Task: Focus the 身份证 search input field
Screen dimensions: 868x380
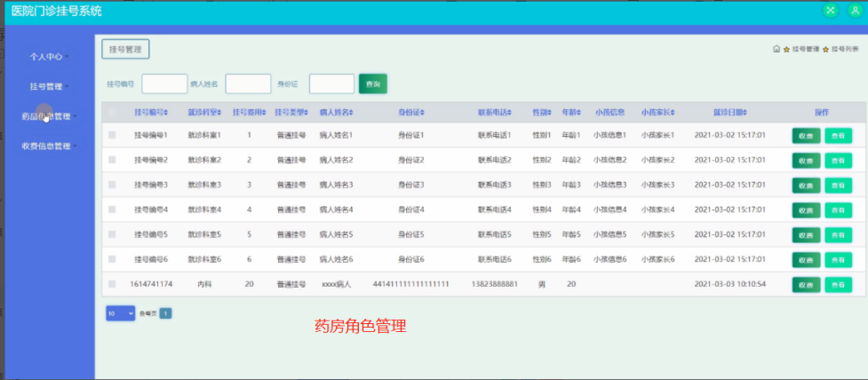Action: (x=331, y=84)
